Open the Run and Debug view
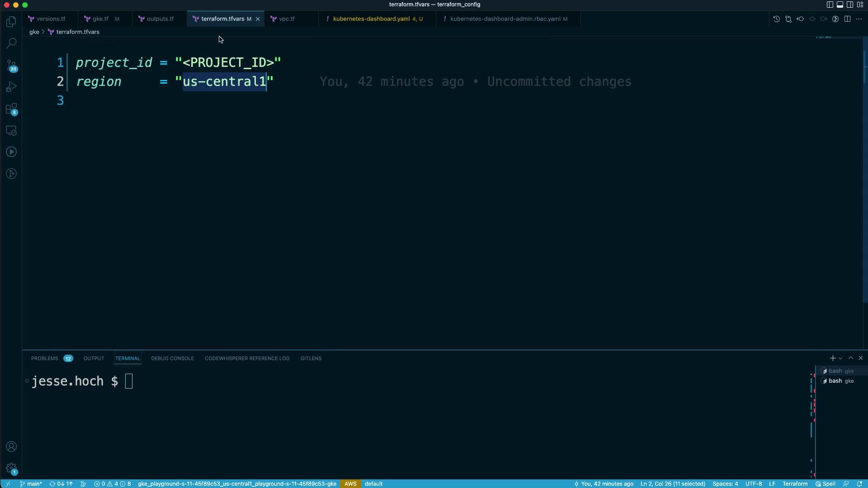 [x=11, y=87]
